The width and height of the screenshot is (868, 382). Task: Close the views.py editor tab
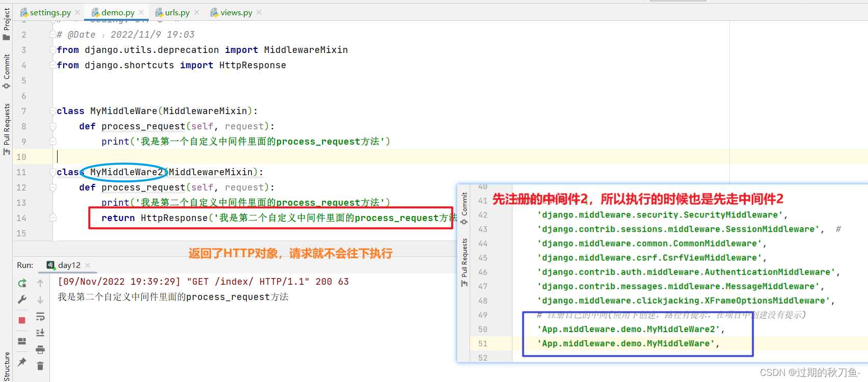coord(259,12)
